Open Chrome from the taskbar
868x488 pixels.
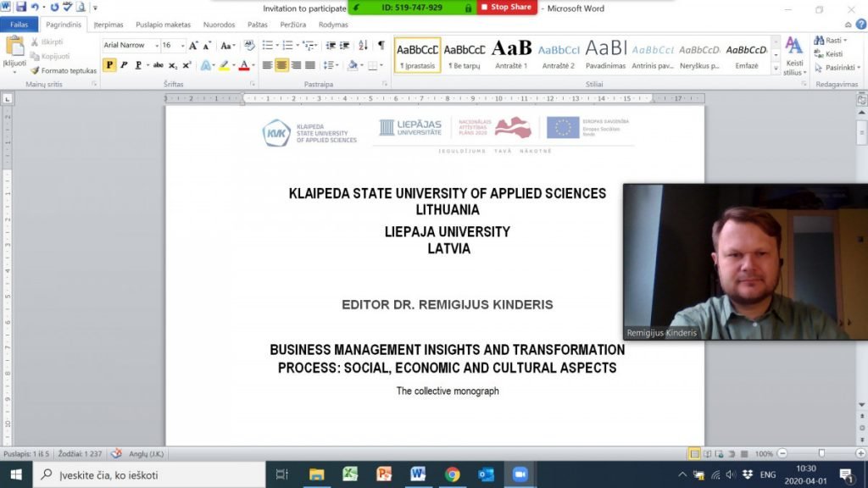click(452, 474)
